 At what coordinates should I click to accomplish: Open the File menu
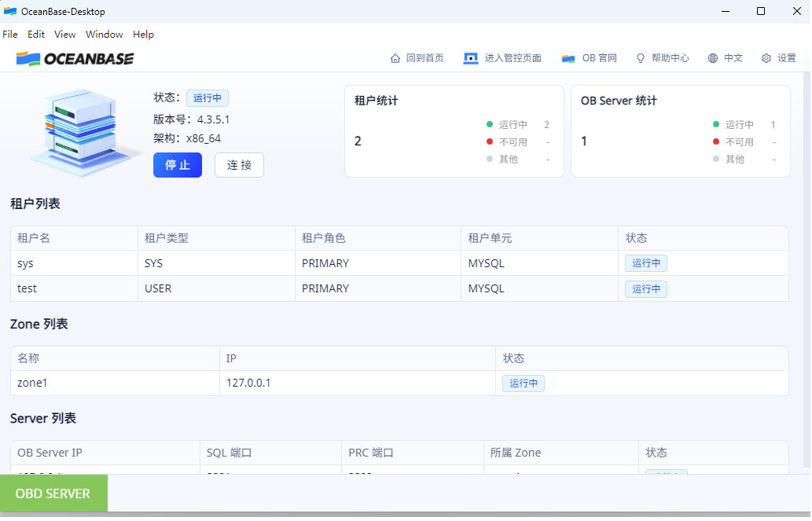tap(10, 34)
